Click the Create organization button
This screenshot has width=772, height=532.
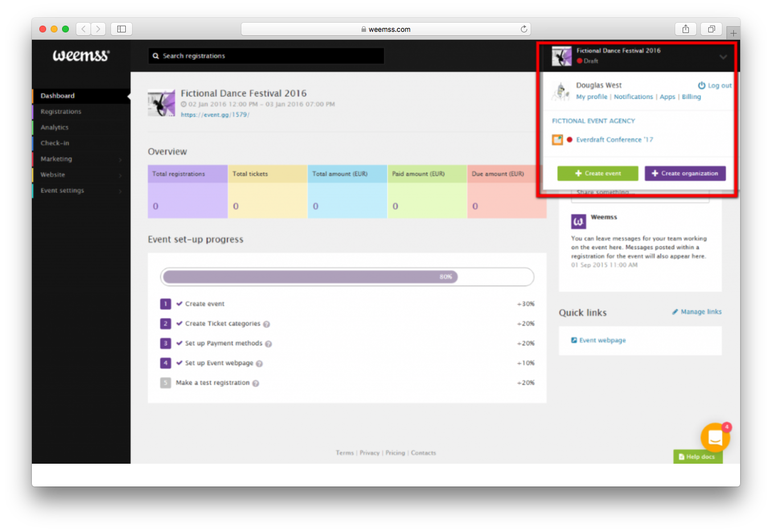[685, 174]
